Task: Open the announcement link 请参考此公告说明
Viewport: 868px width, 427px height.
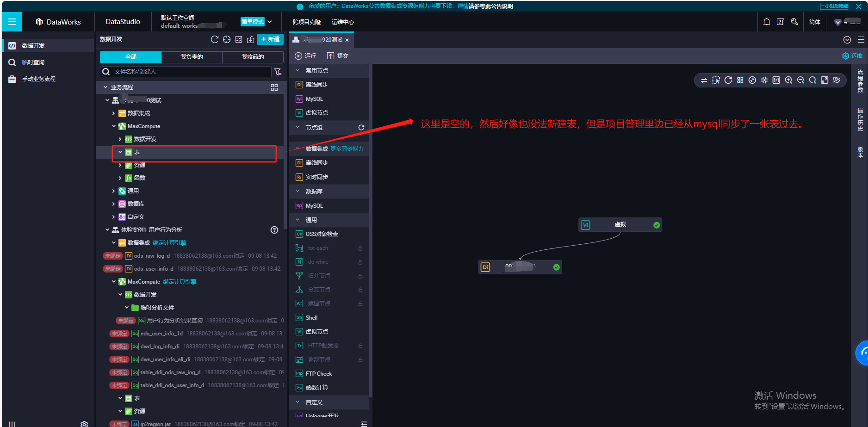Action: click(x=490, y=6)
